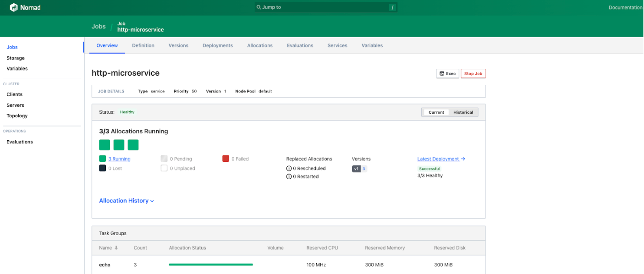The image size is (644, 274).
Task: Click the slash shortcut badge in the search bar
Action: (392, 7)
